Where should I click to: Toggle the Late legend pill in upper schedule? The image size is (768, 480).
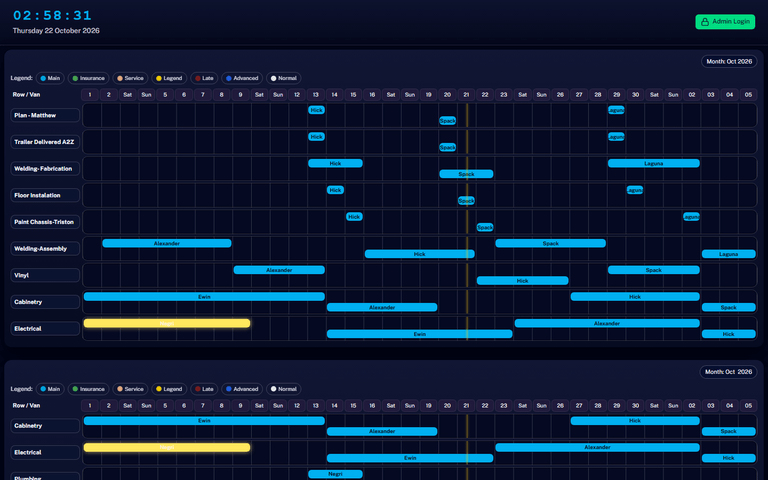pyautogui.click(x=204, y=78)
